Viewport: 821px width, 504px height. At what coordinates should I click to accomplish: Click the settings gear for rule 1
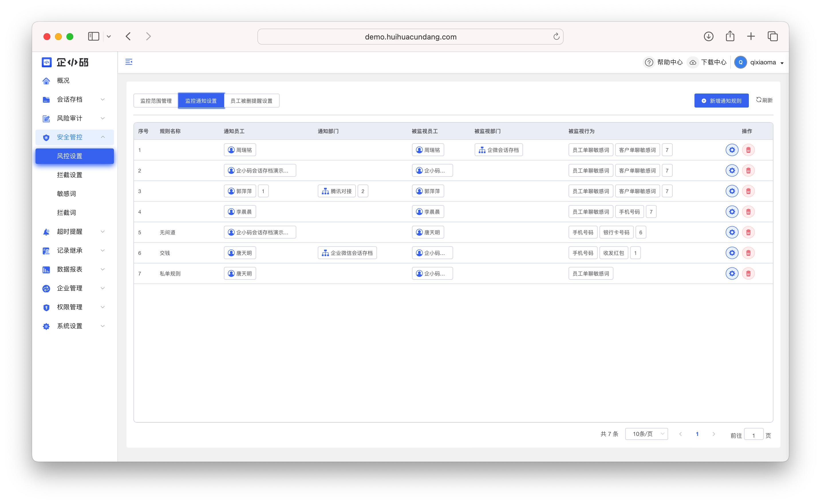(x=732, y=150)
